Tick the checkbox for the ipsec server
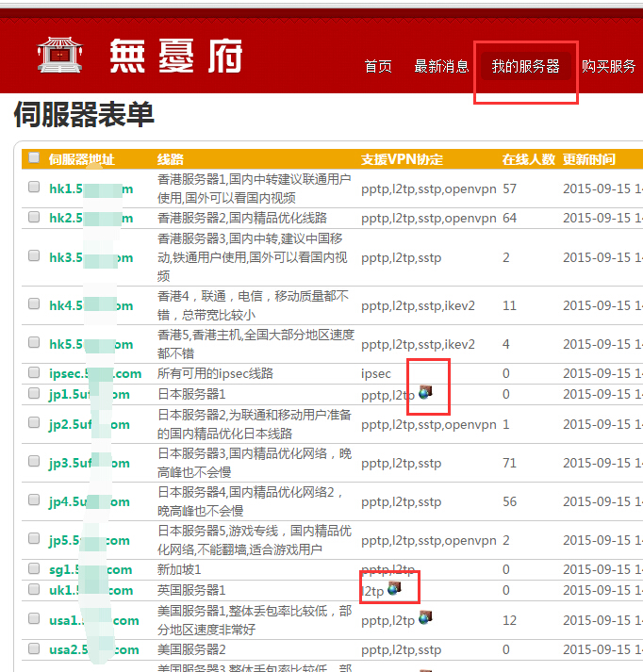 click(34, 372)
